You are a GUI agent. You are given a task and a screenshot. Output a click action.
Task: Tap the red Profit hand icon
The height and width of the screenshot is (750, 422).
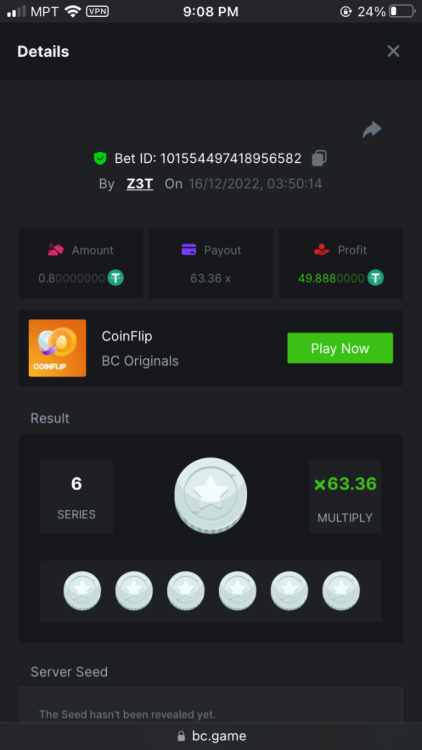click(322, 250)
